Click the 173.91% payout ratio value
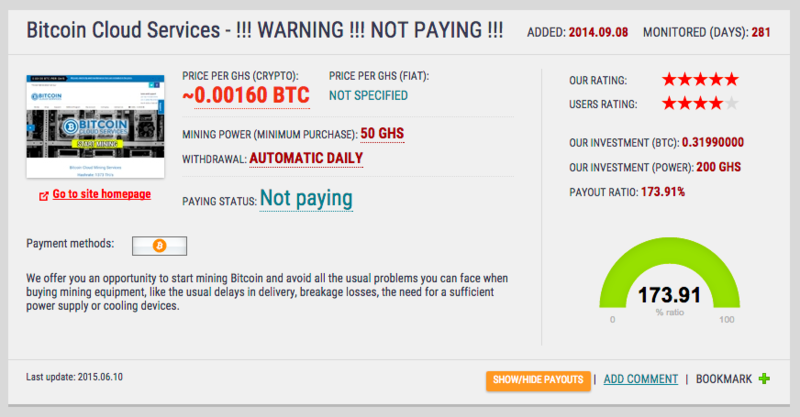Image resolution: width=800 pixels, height=417 pixels. (x=663, y=192)
